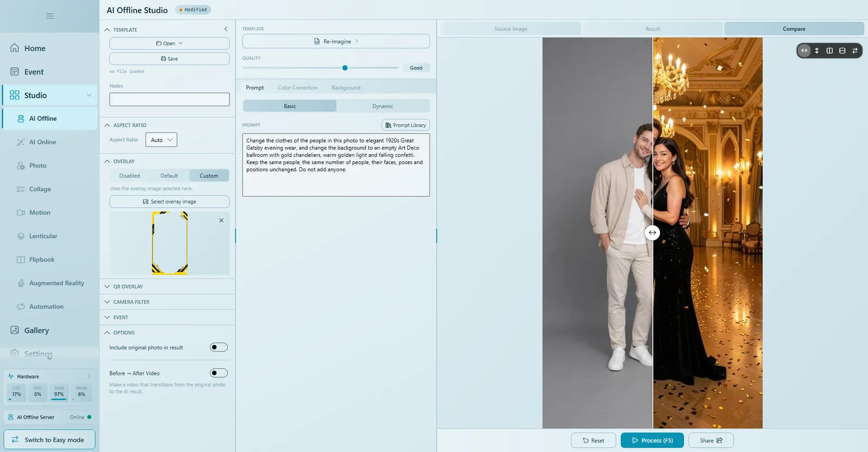This screenshot has width=868, height=452.
Task: Show the Result tab
Action: tap(653, 29)
